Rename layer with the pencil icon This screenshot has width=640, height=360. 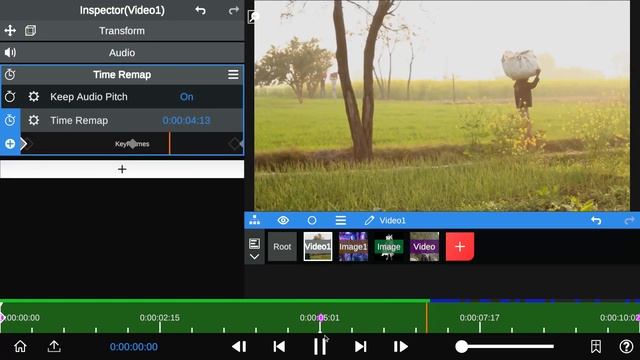[369, 220]
